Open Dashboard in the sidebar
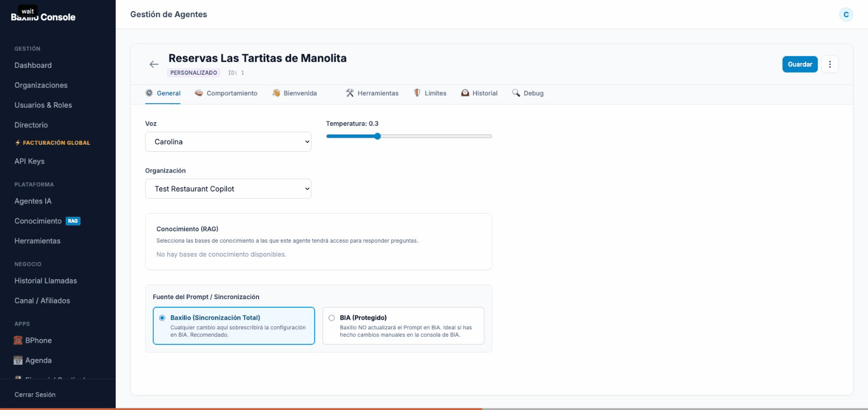This screenshot has width=868, height=410. tap(33, 65)
